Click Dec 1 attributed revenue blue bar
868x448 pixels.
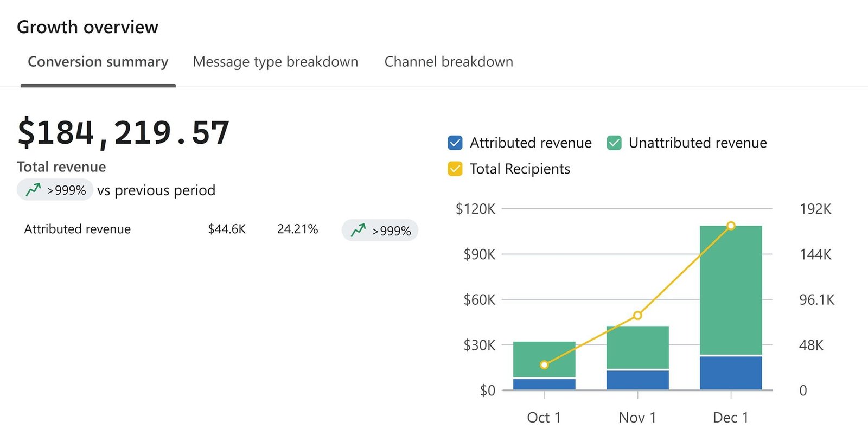[x=731, y=373]
